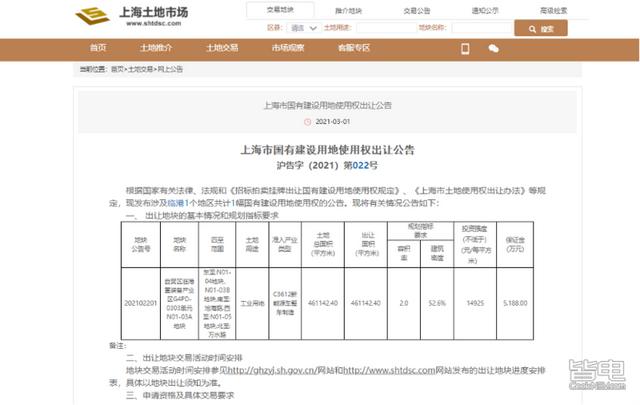Click the 工业用地 table cell
The height and width of the screenshot is (405, 640).
[x=252, y=303]
